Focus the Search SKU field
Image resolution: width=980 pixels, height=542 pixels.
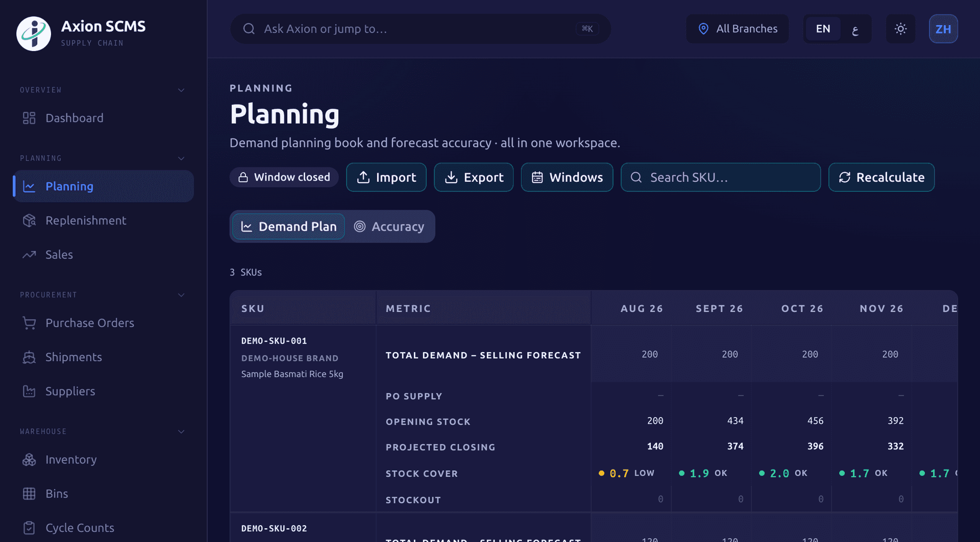[x=721, y=177]
